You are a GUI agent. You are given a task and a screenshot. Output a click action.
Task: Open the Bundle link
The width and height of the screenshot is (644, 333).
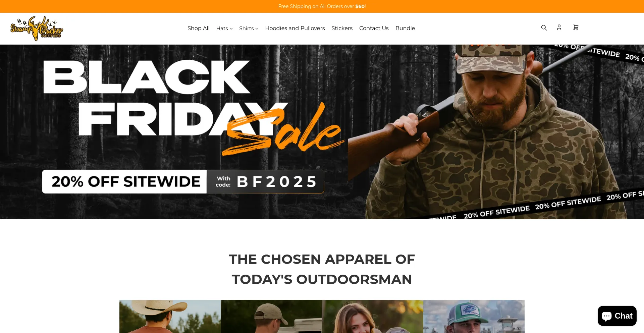pos(405,28)
